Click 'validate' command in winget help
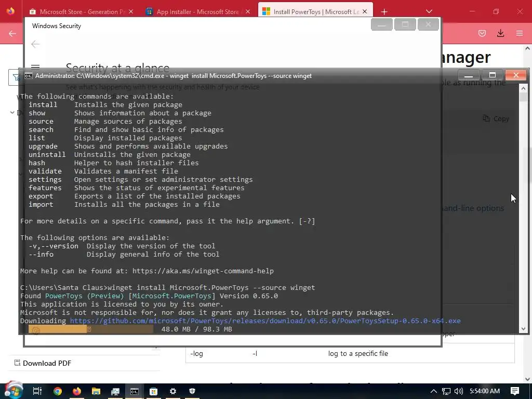Screen dimensions: 532x399 pyautogui.click(x=45, y=171)
